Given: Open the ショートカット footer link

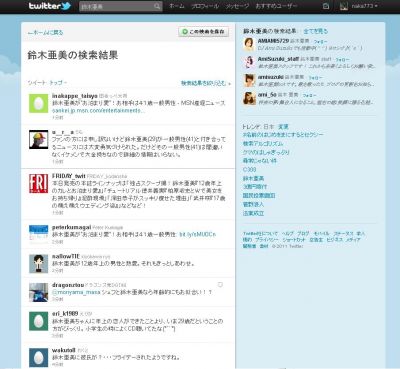Looking at the screenshot, I should pos(294,240).
